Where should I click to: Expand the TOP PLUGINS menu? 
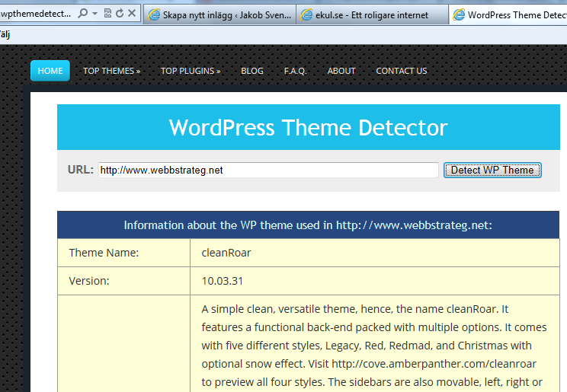(191, 71)
